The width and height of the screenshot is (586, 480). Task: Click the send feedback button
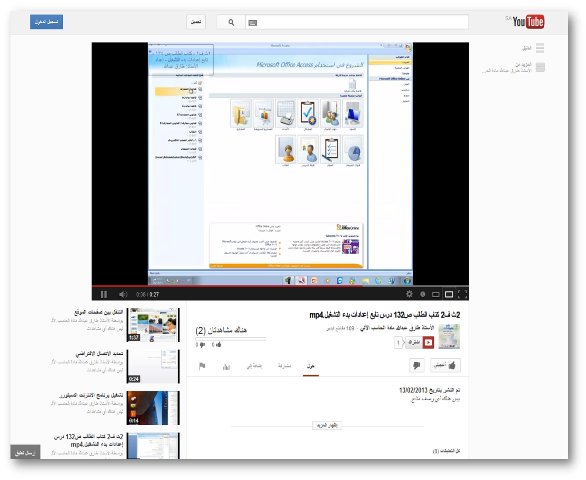25,453
